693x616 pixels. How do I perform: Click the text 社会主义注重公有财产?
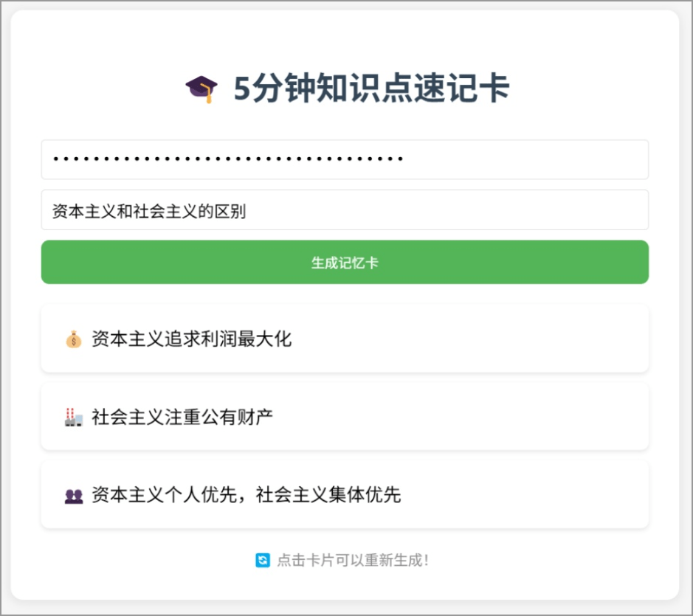pos(182,417)
